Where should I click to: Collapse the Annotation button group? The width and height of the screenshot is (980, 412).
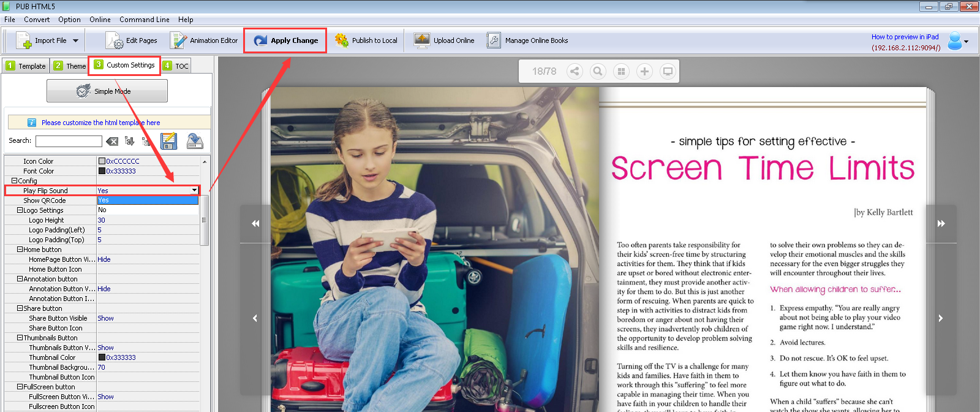click(x=20, y=279)
